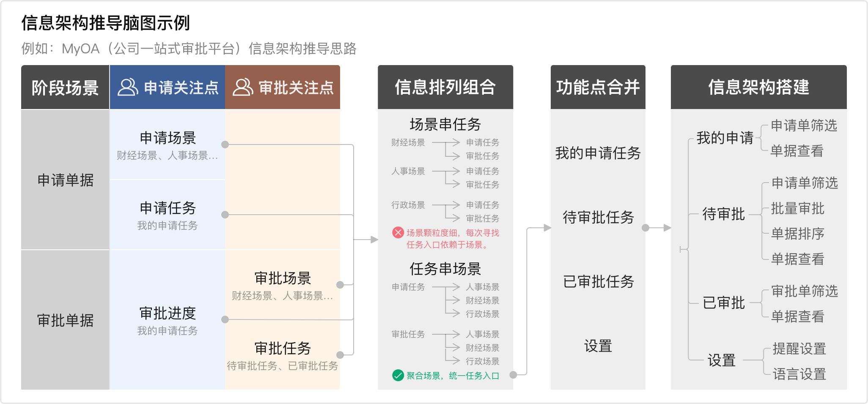The image size is (868, 404).
Task: Click the user icon beside 审批关注点
Action: (243, 87)
